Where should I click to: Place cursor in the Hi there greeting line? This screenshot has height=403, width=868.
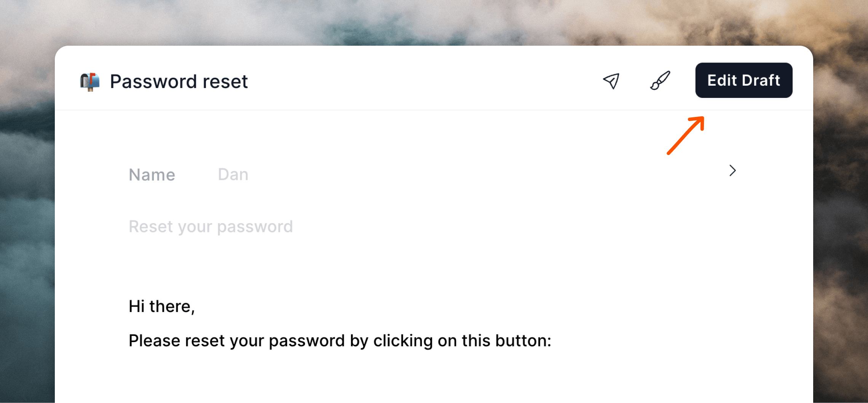click(162, 306)
